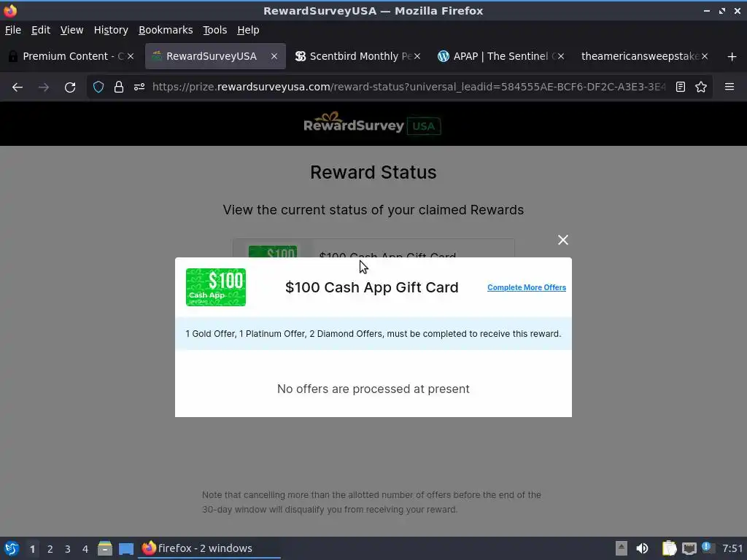The width and height of the screenshot is (747, 560).
Task: Click the offers requirement notice text
Action: [373, 334]
